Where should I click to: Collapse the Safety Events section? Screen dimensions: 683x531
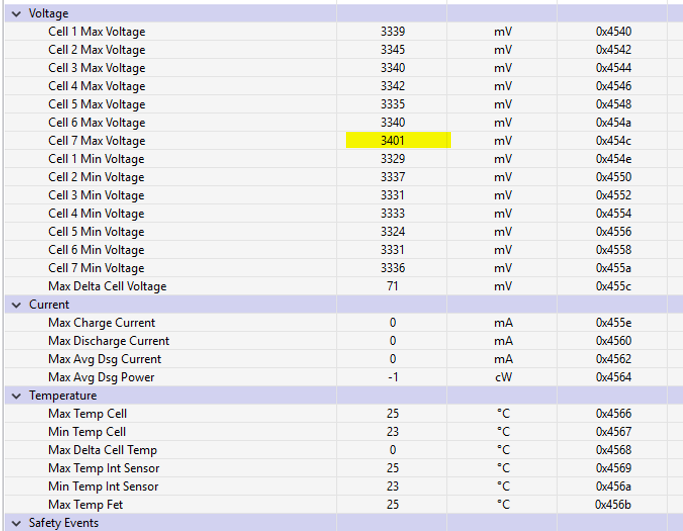pyautogui.click(x=16, y=523)
